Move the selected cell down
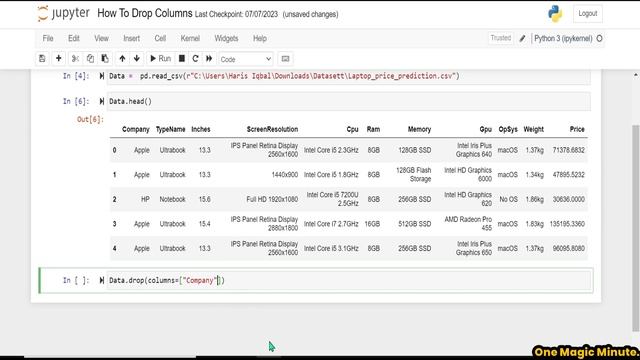Viewport: 640px width, 360px height. point(137,59)
